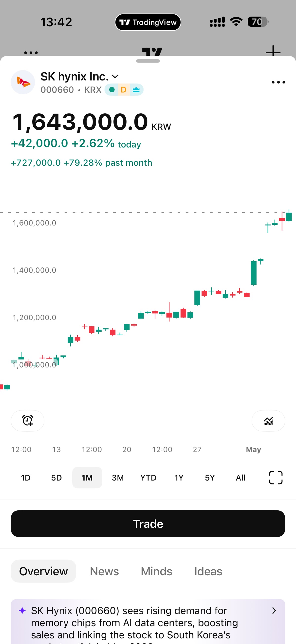Viewport: 296px width, 644px height.
Task: Switch chart to the 3M range
Action: point(118,478)
